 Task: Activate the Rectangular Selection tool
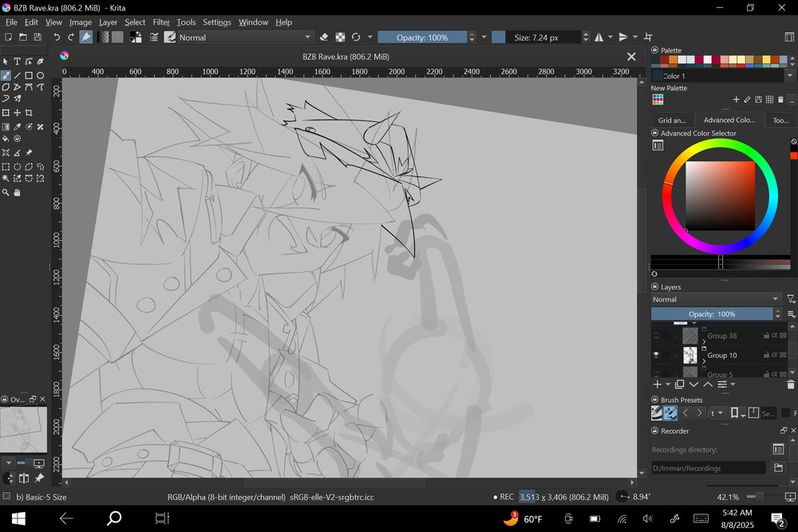click(x=6, y=167)
